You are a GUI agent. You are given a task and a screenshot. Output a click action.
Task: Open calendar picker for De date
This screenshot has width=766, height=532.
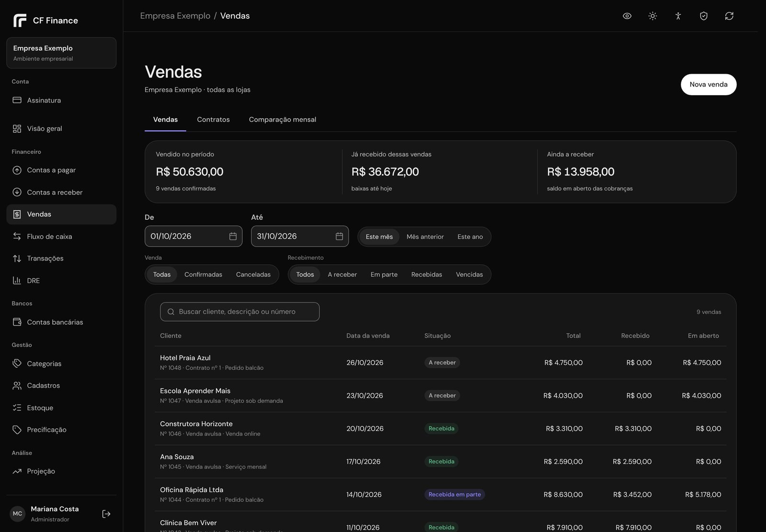[x=233, y=236]
